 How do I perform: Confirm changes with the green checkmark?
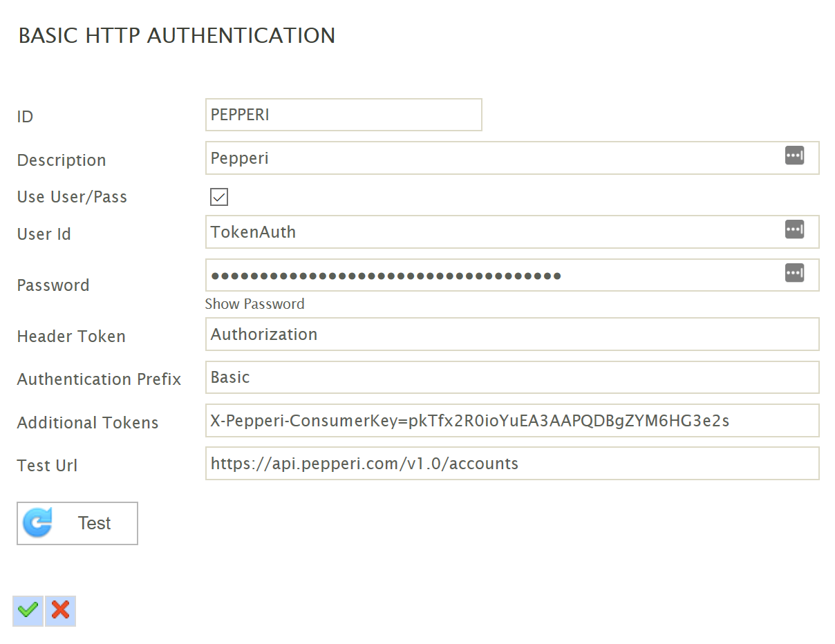28,610
